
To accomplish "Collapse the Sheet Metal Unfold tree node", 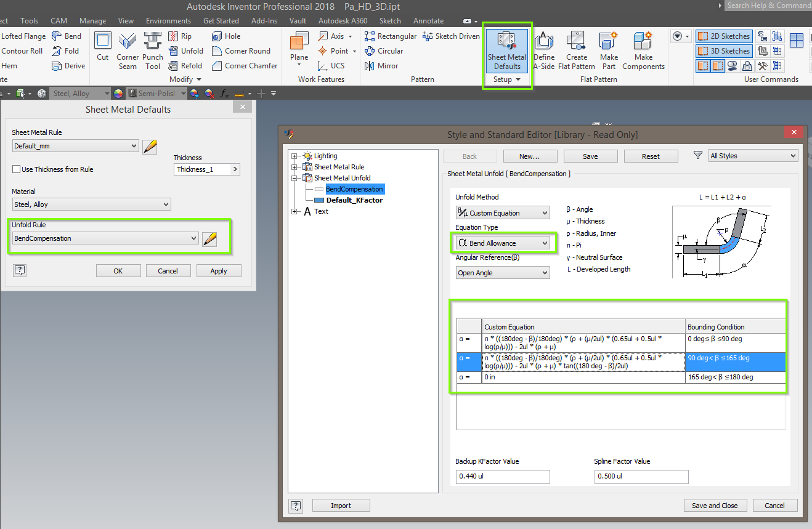I will 294,178.
